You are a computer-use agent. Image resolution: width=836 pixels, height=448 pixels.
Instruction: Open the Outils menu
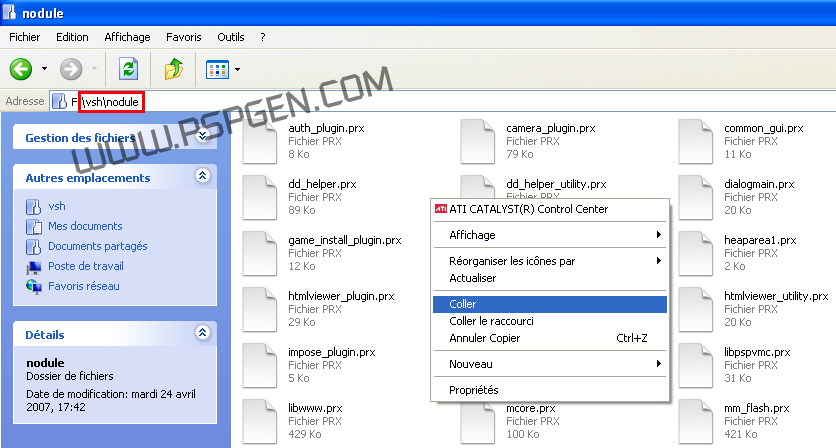[x=231, y=37]
